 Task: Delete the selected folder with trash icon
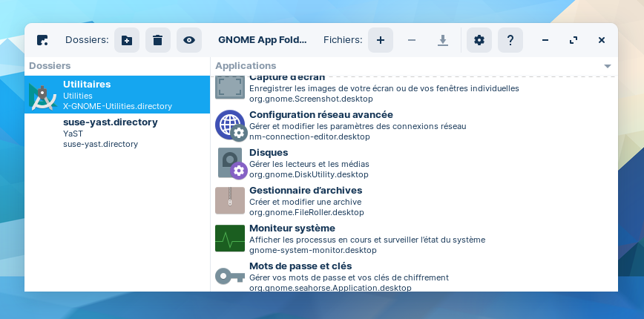(157, 40)
